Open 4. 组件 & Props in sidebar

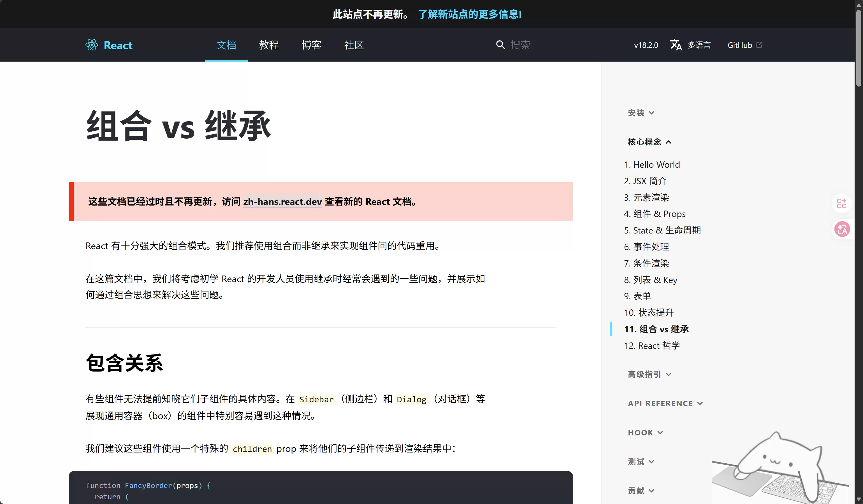tap(655, 214)
